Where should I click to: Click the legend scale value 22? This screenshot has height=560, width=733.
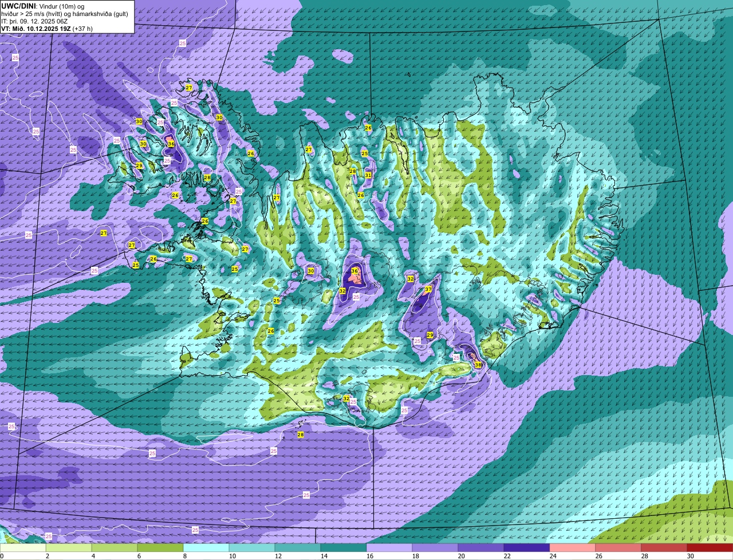coord(507,556)
